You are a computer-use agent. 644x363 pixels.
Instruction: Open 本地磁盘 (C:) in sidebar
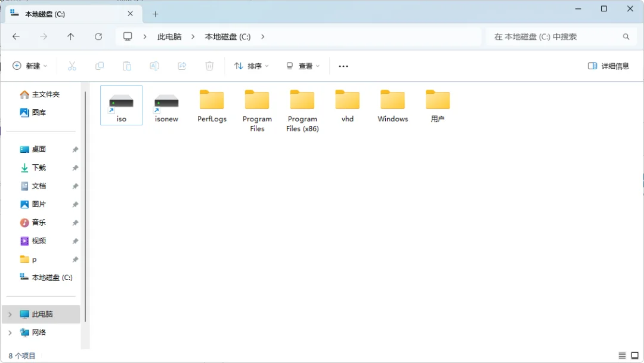47,278
